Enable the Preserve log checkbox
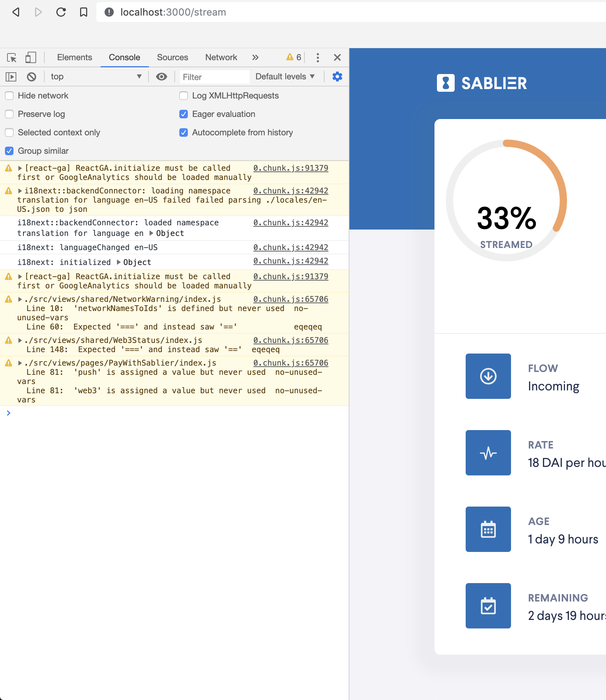 click(9, 114)
